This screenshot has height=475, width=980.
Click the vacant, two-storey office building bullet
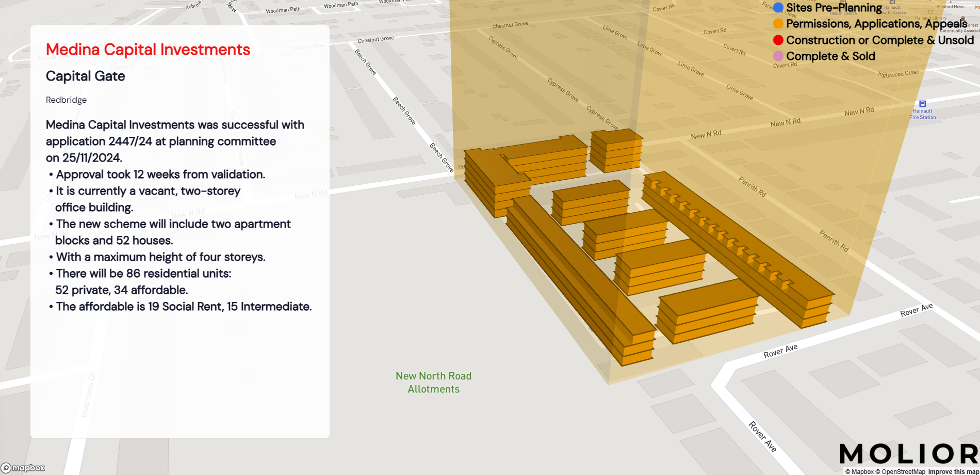tap(144, 199)
